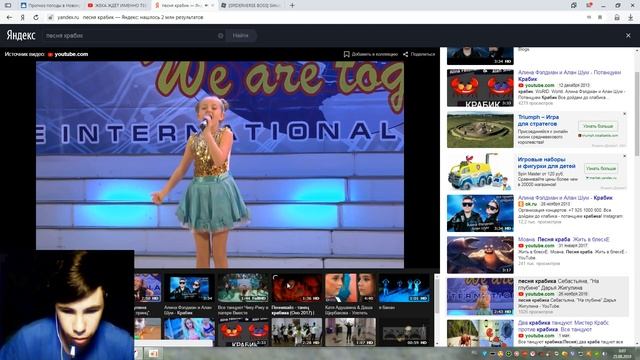Open a new browser tab with plus

[x=292, y=5]
